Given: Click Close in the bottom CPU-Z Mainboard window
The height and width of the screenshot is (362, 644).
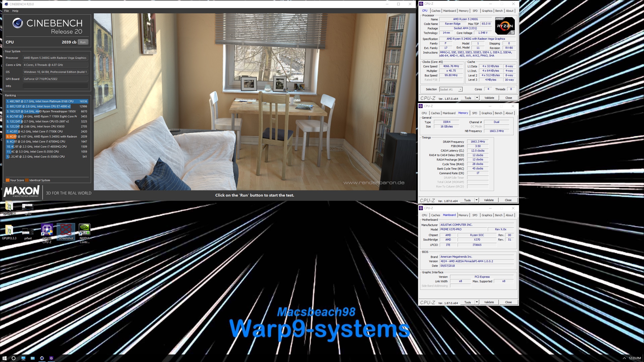Looking at the screenshot, I should coord(508,302).
